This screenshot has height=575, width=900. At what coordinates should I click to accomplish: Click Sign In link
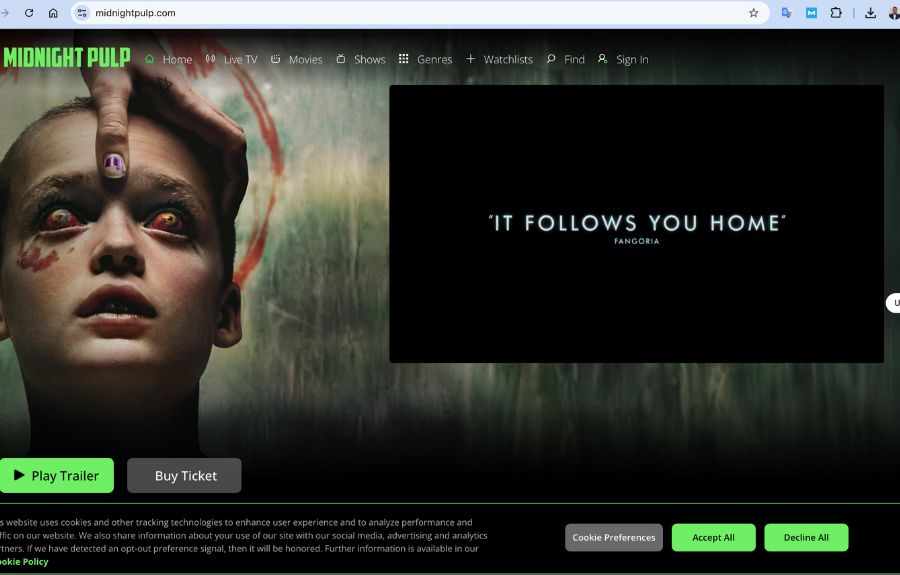click(x=632, y=59)
